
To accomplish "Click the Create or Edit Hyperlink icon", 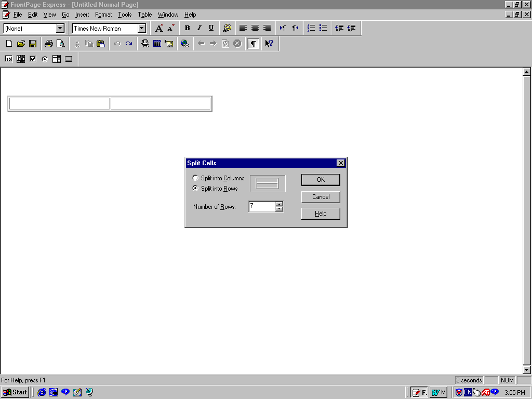I will click(185, 44).
